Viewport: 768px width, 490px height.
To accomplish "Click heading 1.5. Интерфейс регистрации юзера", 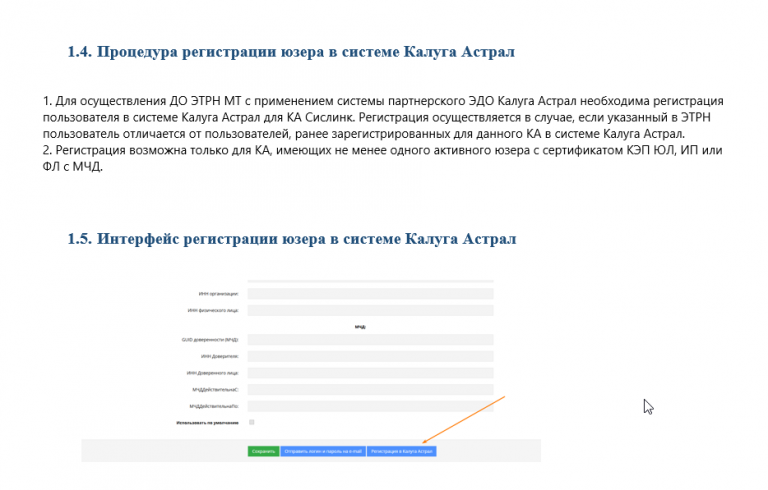I will pos(292,239).
